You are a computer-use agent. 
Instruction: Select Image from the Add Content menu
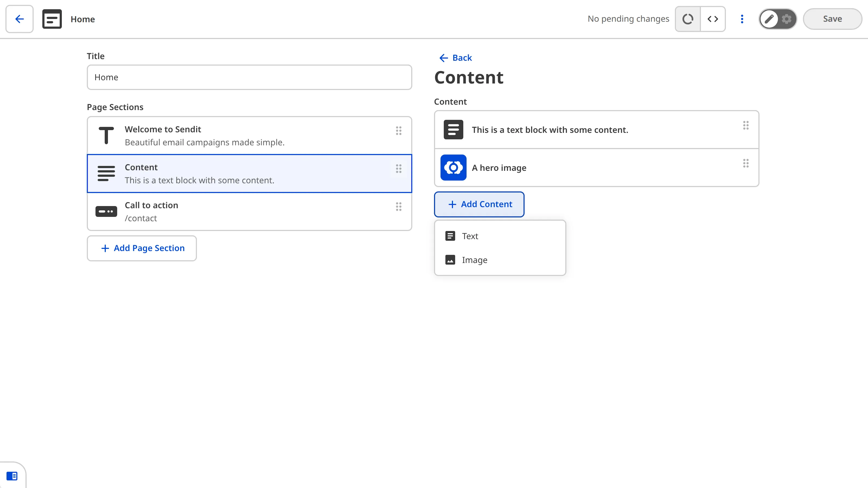(x=474, y=260)
